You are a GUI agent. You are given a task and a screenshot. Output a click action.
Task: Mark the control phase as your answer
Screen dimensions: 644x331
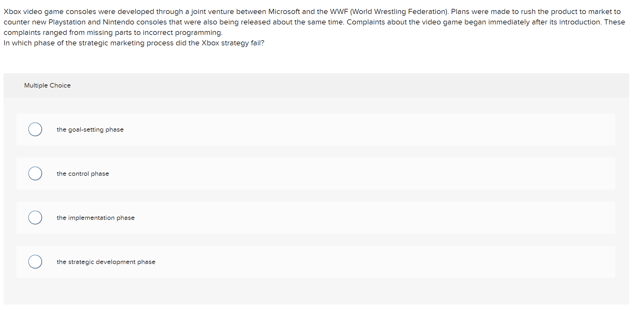pos(35,174)
